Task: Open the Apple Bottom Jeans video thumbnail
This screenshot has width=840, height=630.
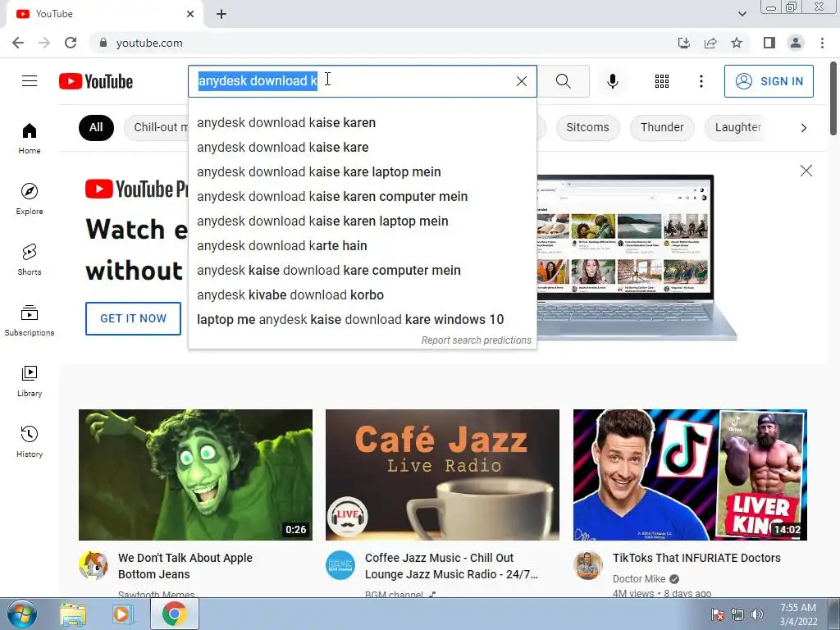Action: 195,475
